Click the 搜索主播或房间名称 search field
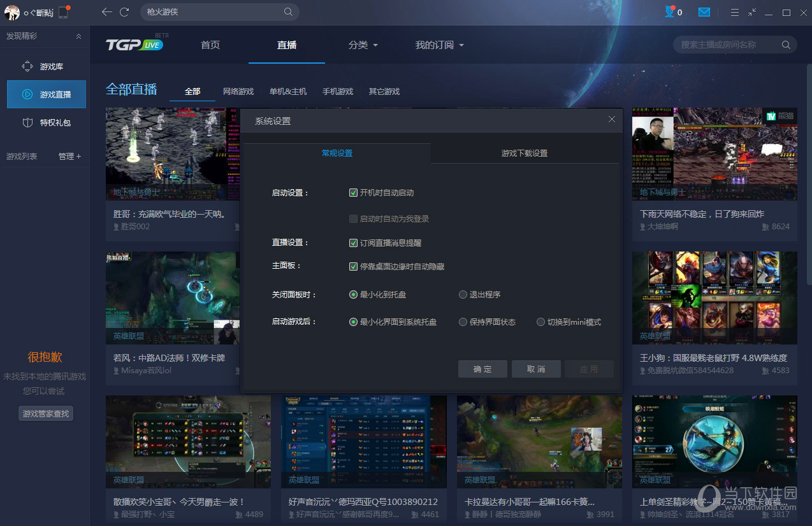The image size is (812, 526). click(x=727, y=45)
